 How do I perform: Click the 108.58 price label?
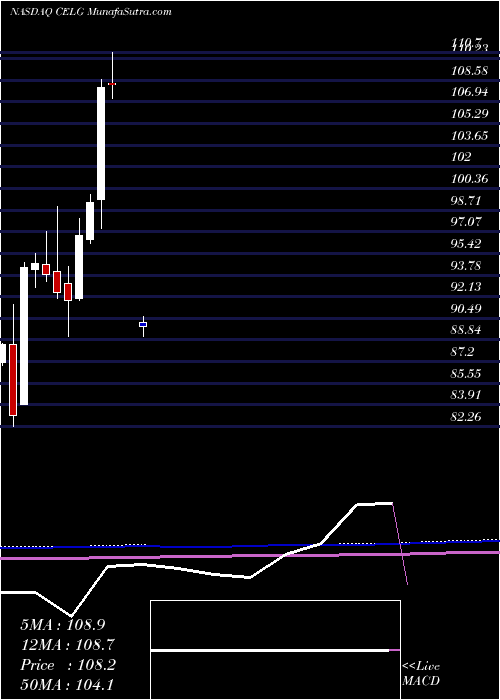pos(470,71)
